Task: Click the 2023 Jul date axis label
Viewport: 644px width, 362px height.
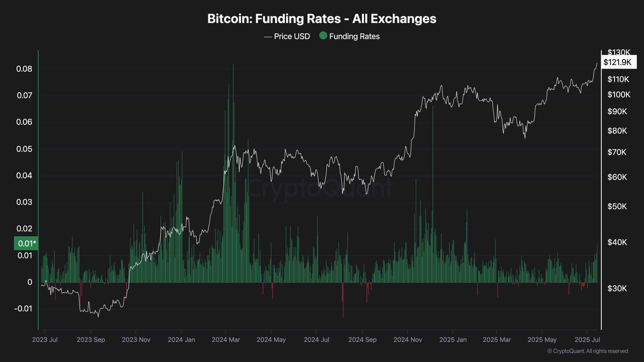Action: pos(45,340)
